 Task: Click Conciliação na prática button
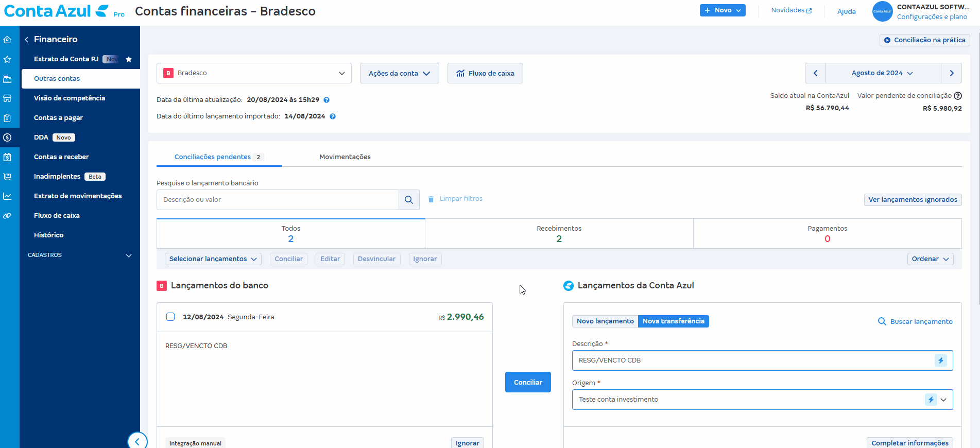point(924,40)
